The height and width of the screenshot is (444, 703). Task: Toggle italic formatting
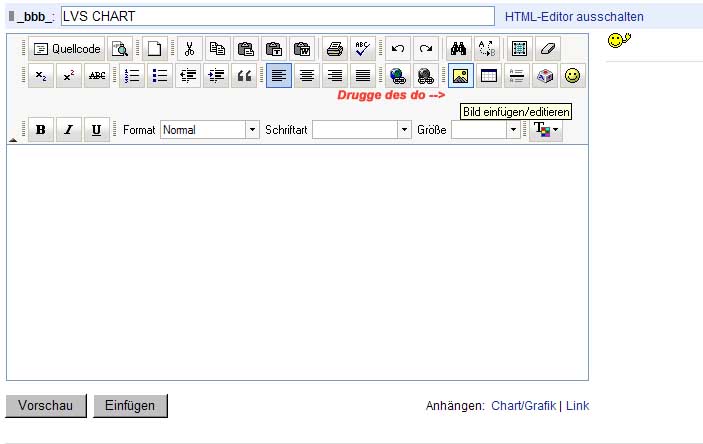tap(69, 130)
